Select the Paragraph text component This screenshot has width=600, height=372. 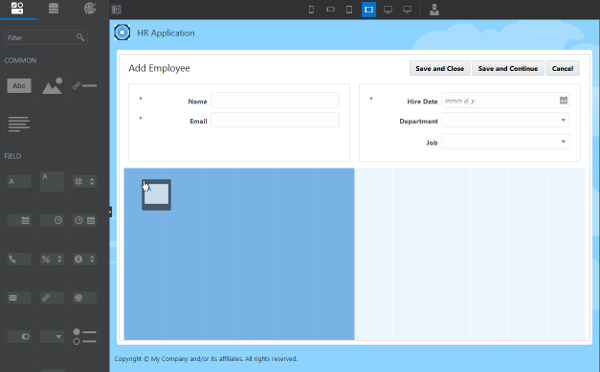[x=19, y=124]
